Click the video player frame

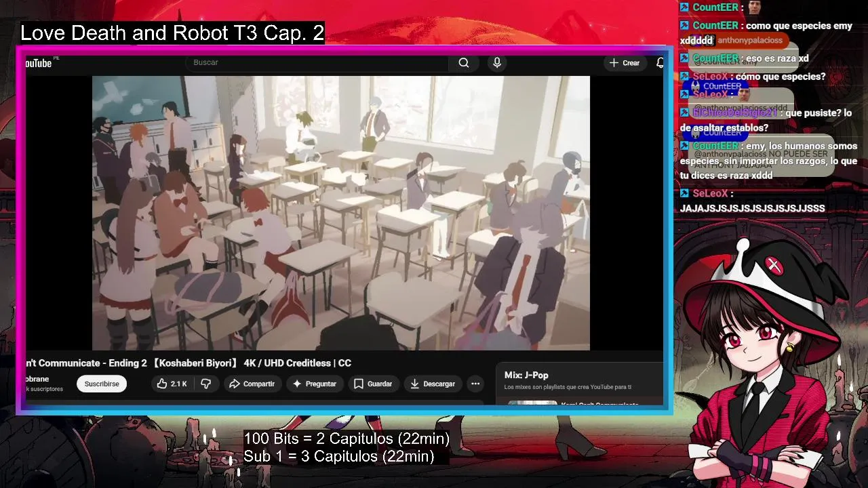tap(341, 213)
